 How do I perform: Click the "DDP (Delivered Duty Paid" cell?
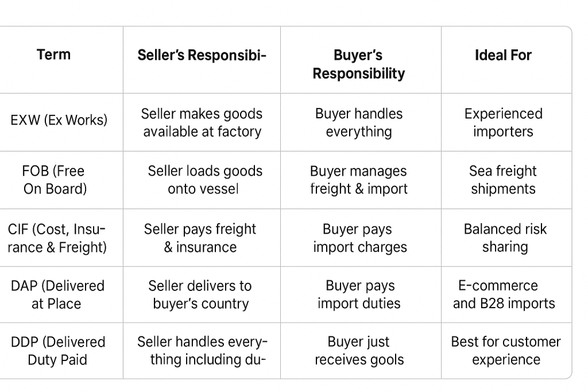58,351
